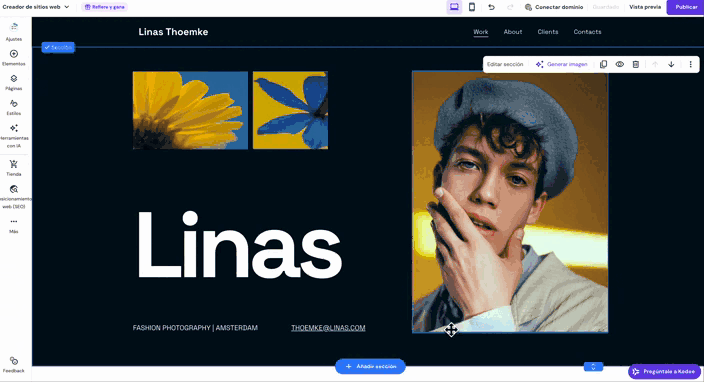The image size is (704, 382).
Task: Select the yellow sunflower image
Action: pos(190,110)
